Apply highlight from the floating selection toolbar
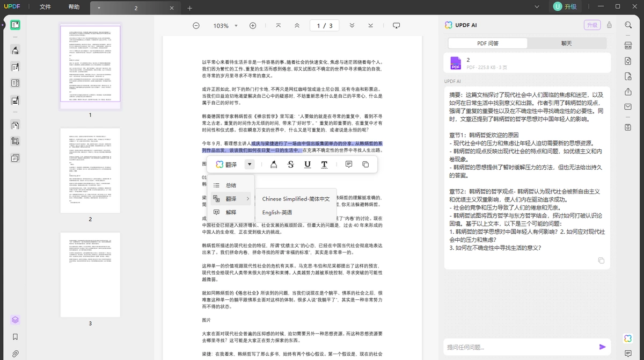Image resolution: width=644 pixels, height=360 pixels. point(274,164)
